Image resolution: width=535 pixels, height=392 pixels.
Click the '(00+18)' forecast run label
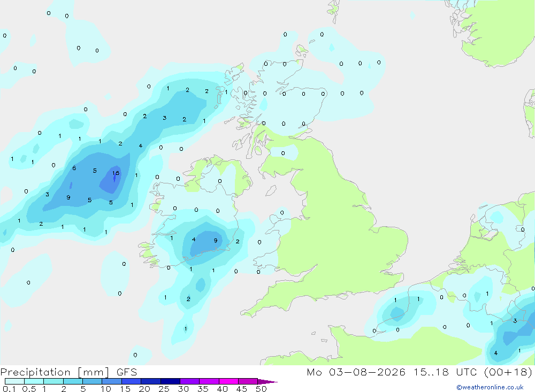tap(508, 372)
